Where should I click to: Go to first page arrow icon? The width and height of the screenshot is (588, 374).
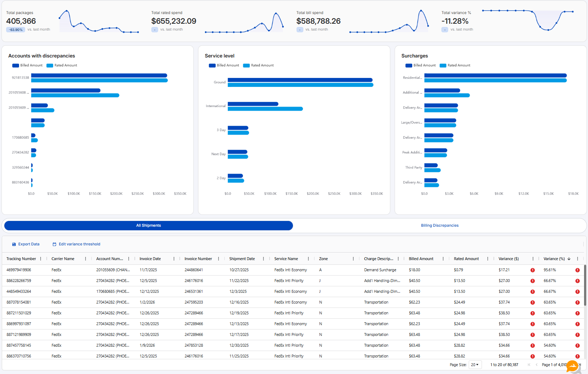[x=529, y=365]
